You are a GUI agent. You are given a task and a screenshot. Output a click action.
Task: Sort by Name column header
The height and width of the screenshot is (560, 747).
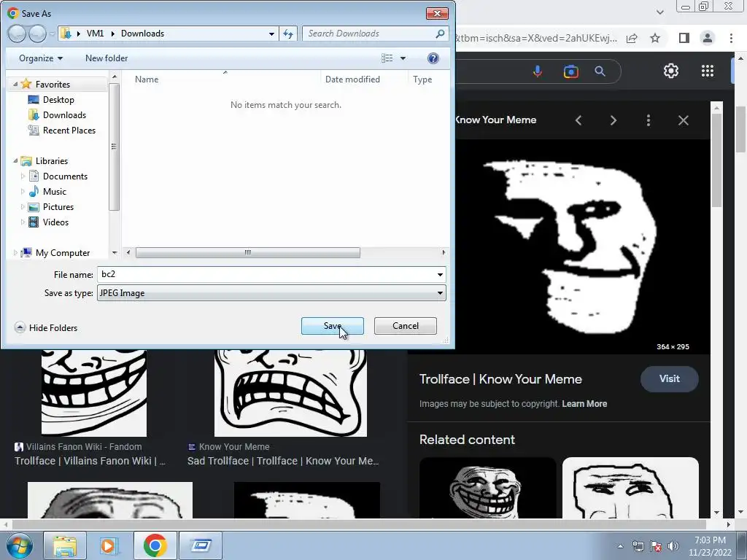[147, 79]
